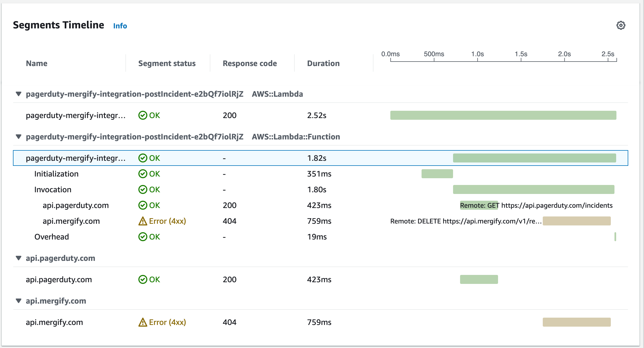Image resolution: width=644 pixels, height=348 pixels.
Task: Click the OK status icon for Initialization
Action: 143,174
